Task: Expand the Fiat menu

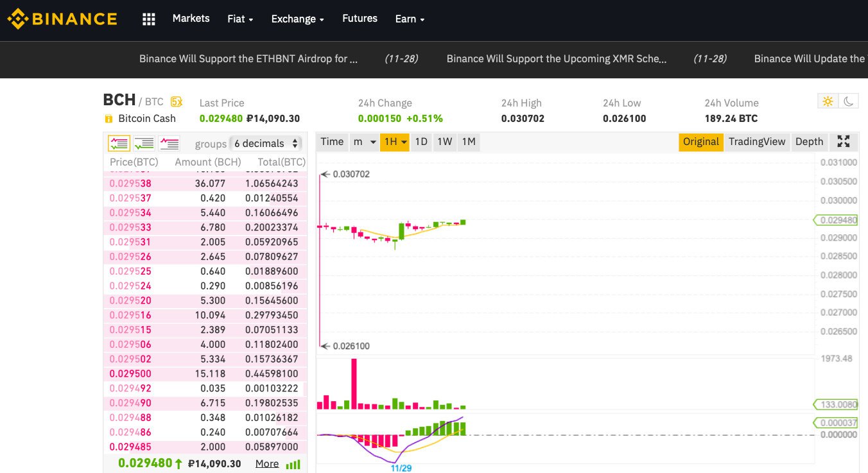Action: tap(240, 19)
